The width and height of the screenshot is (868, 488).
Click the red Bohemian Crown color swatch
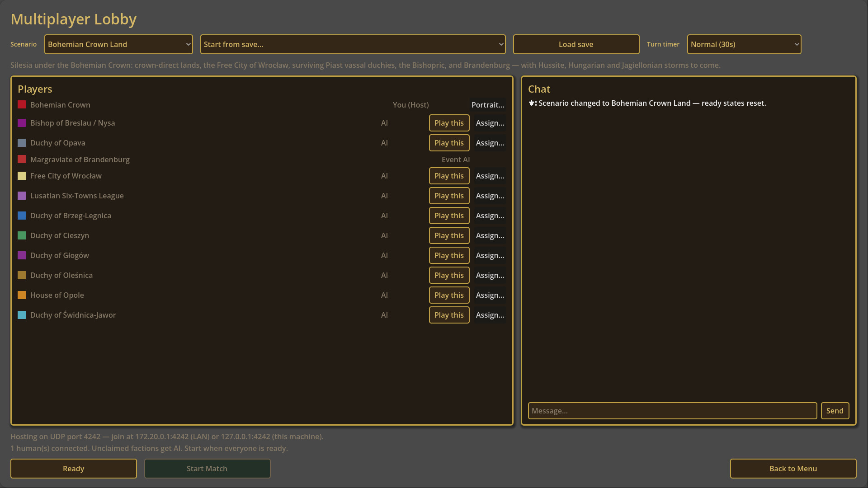(x=22, y=105)
